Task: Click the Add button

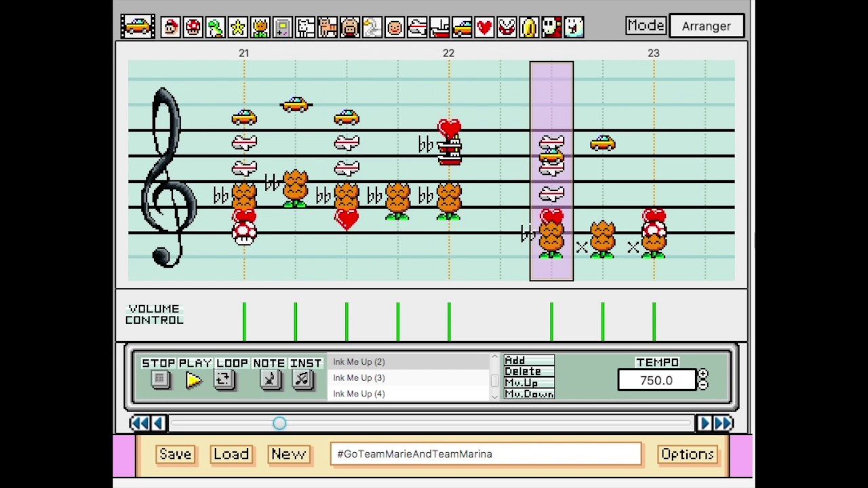Action: click(529, 361)
